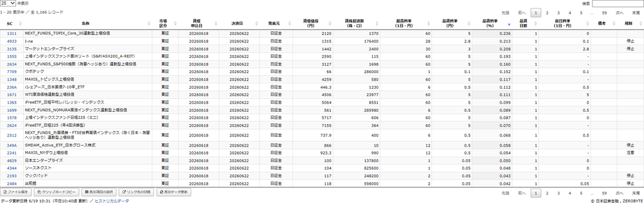Open stock code 2634 link
The height and width of the screenshot is (203, 644).
pos(11,64)
